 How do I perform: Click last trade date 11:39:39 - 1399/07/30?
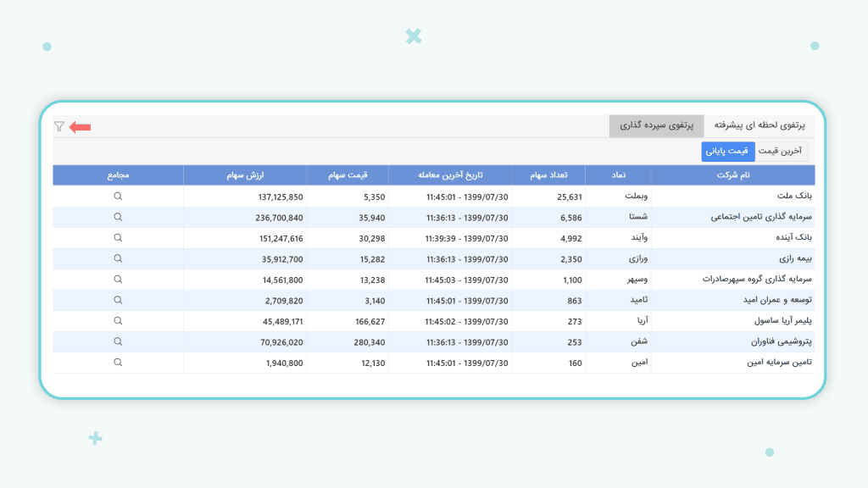(x=467, y=238)
